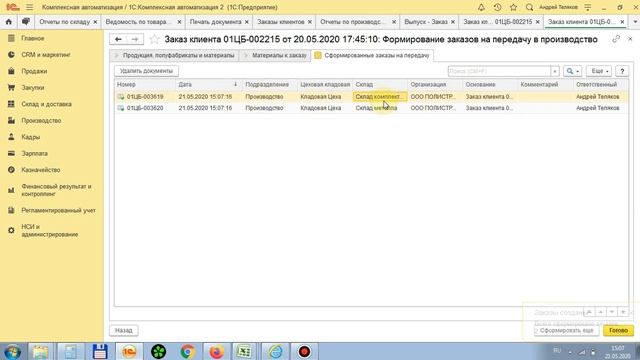Go to home page icon
Screen dimensions: 640x360
[9, 22]
